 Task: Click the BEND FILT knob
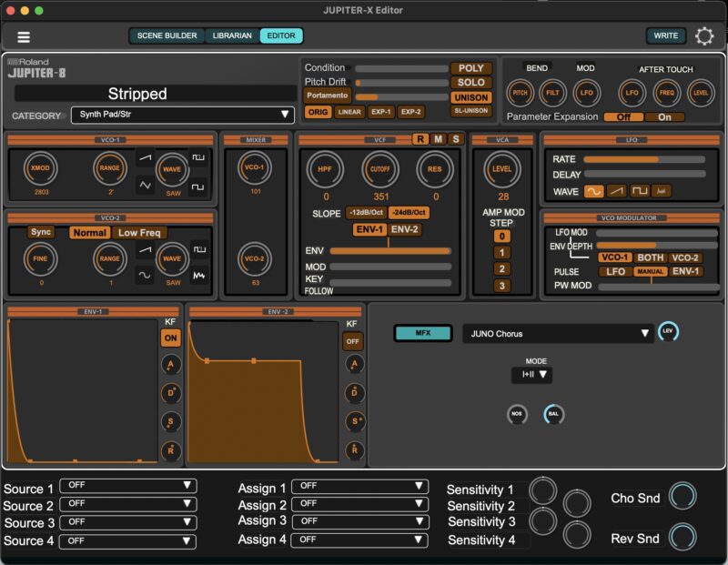click(552, 93)
